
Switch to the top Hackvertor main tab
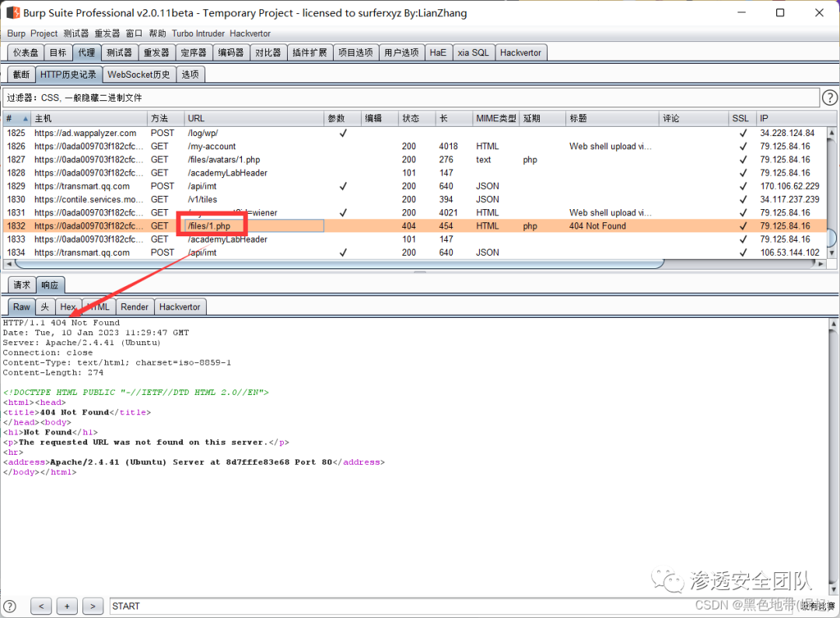[x=520, y=53]
